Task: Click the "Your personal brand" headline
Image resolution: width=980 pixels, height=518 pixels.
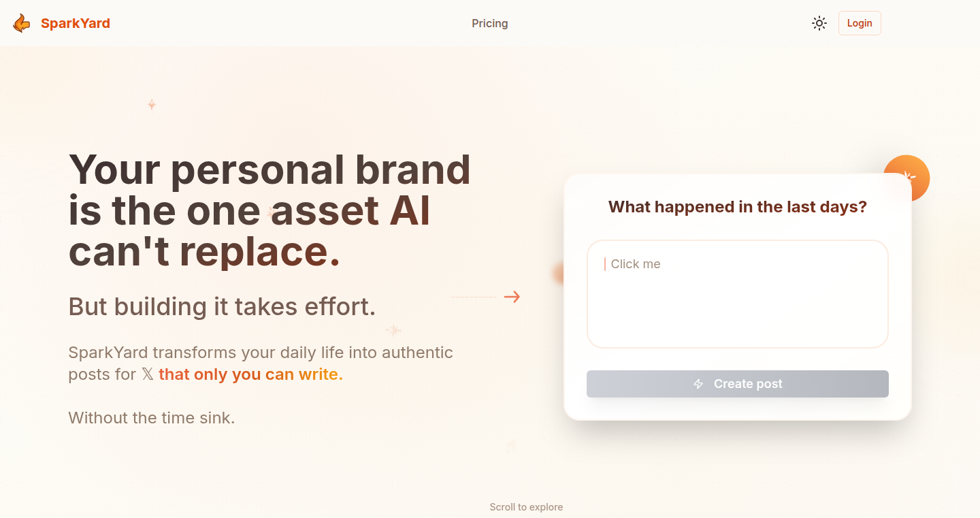Action: click(x=269, y=169)
